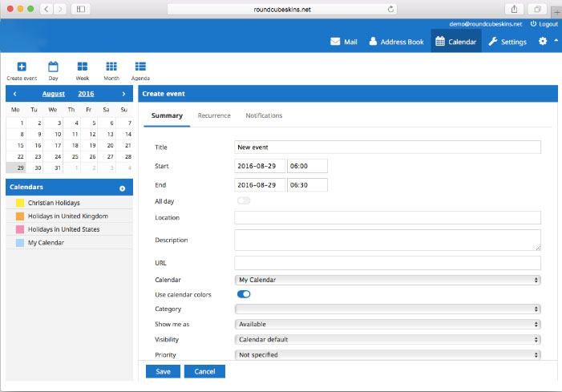
Task: Click the Create event icon
Action: click(22, 67)
